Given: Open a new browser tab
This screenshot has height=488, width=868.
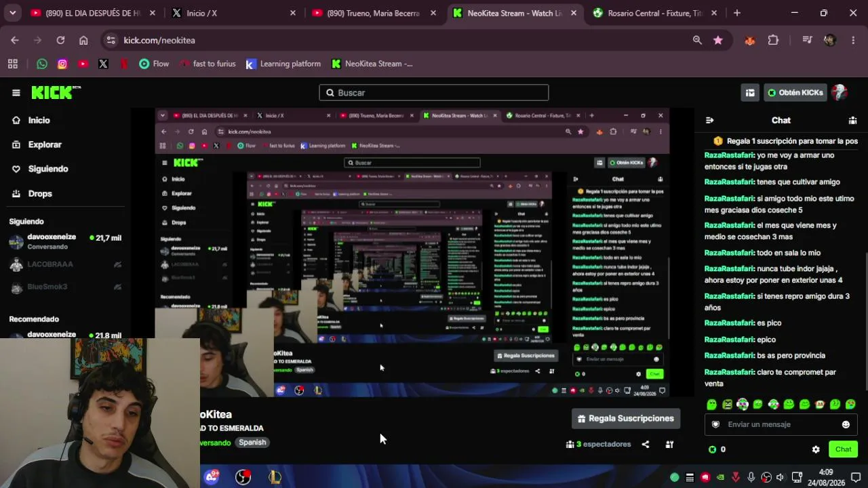Looking at the screenshot, I should (737, 13).
